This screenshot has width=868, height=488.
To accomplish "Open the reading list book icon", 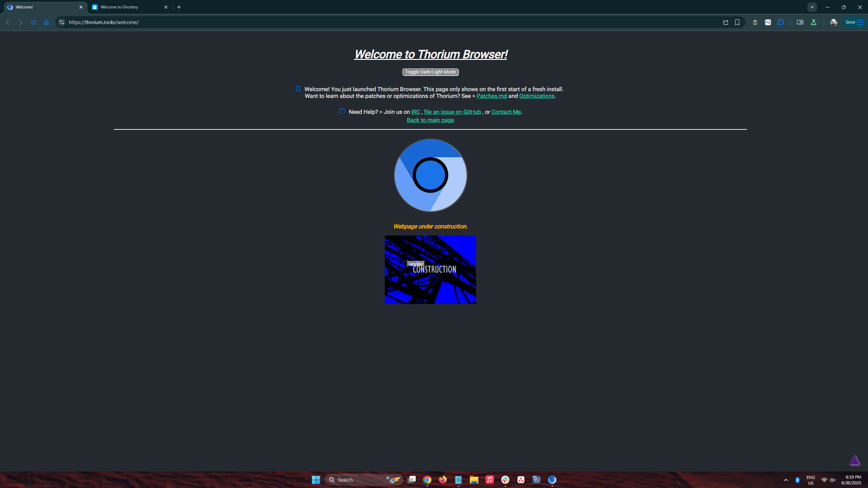I will pos(801,22).
